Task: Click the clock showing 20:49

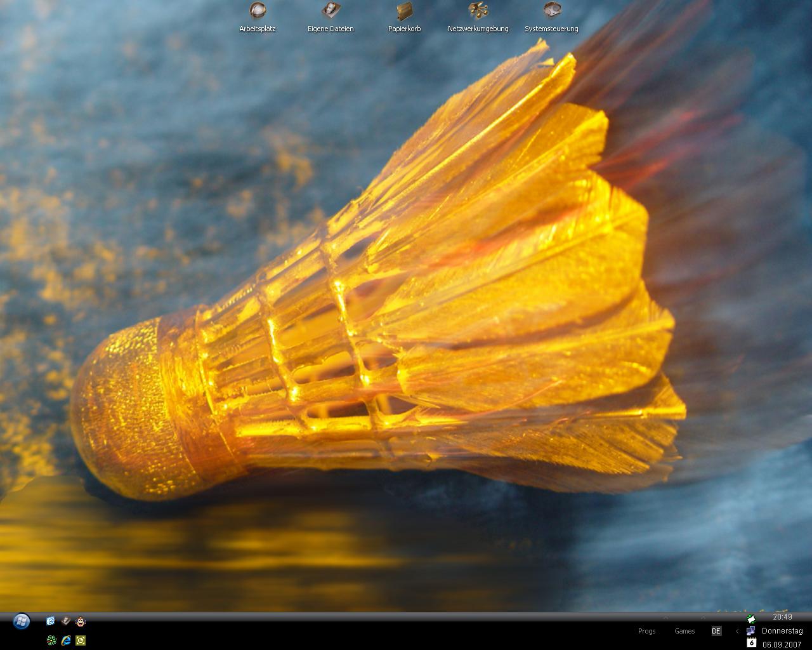Action: [x=782, y=617]
